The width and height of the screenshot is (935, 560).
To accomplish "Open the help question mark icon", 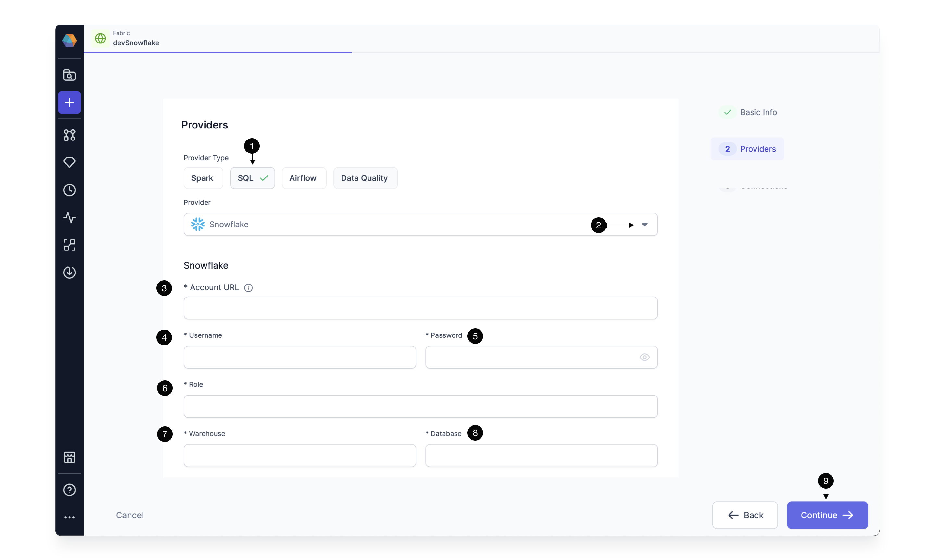I will click(x=69, y=490).
